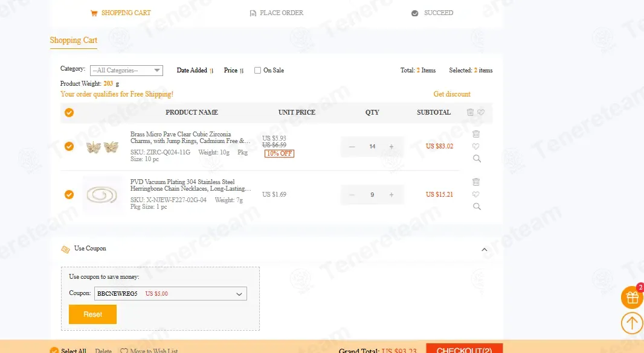
Task: Preview the Brass Micro Pave charms item
Action: pyautogui.click(x=477, y=159)
